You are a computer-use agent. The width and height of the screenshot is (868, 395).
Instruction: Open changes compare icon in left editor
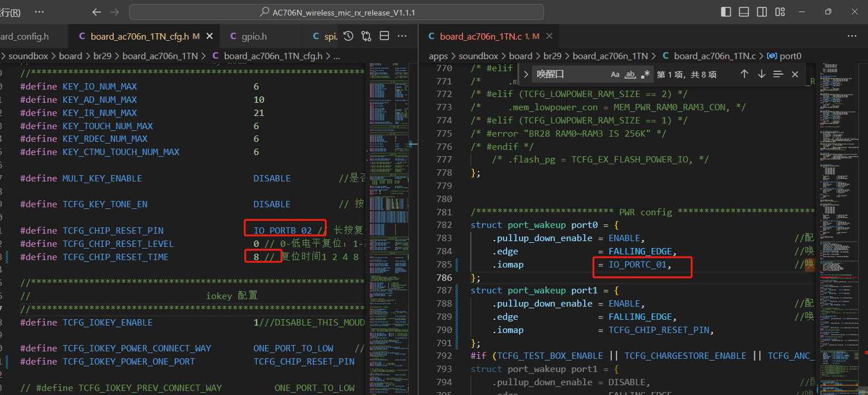click(x=367, y=36)
